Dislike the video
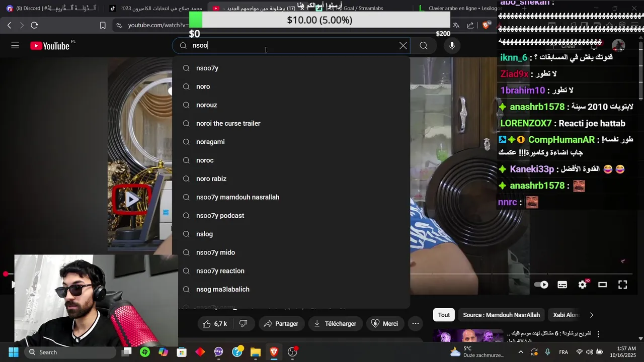 coord(244,324)
